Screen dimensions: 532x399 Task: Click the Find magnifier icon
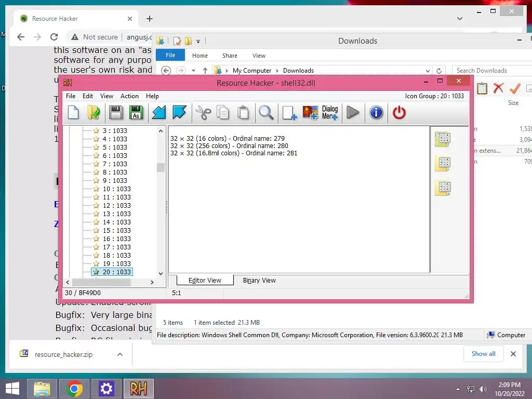266,113
